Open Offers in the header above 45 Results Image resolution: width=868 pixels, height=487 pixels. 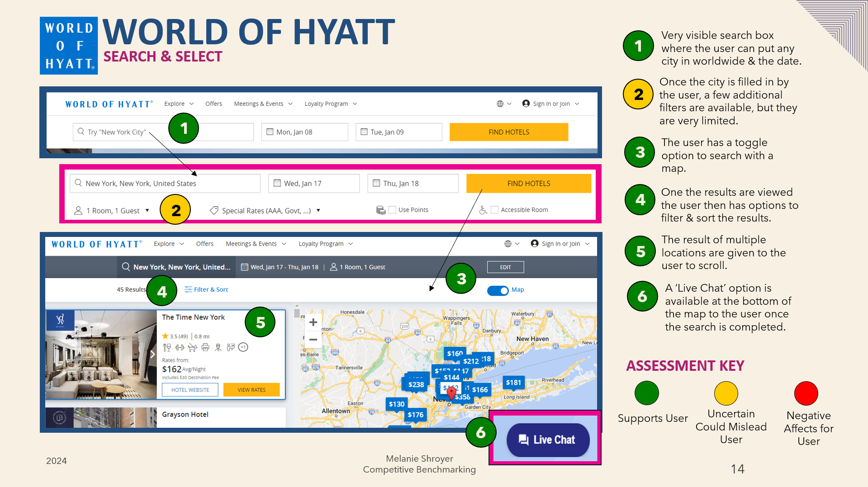[x=205, y=244]
